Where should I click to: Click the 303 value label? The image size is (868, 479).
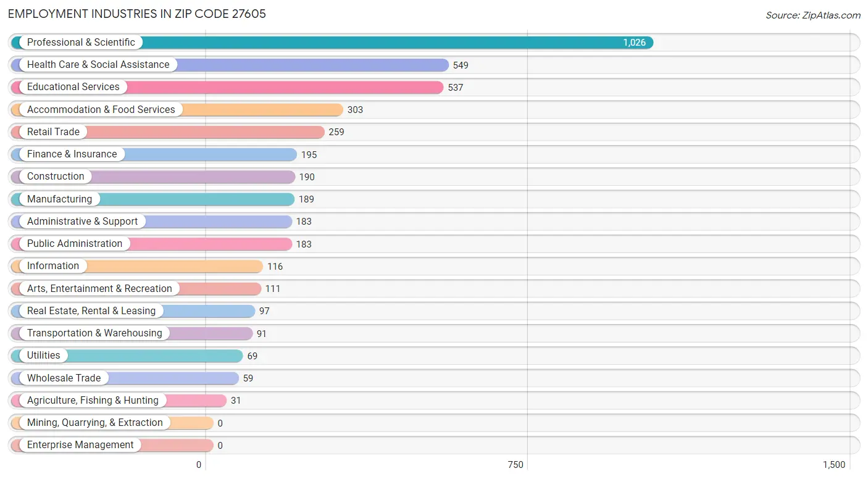coord(355,110)
